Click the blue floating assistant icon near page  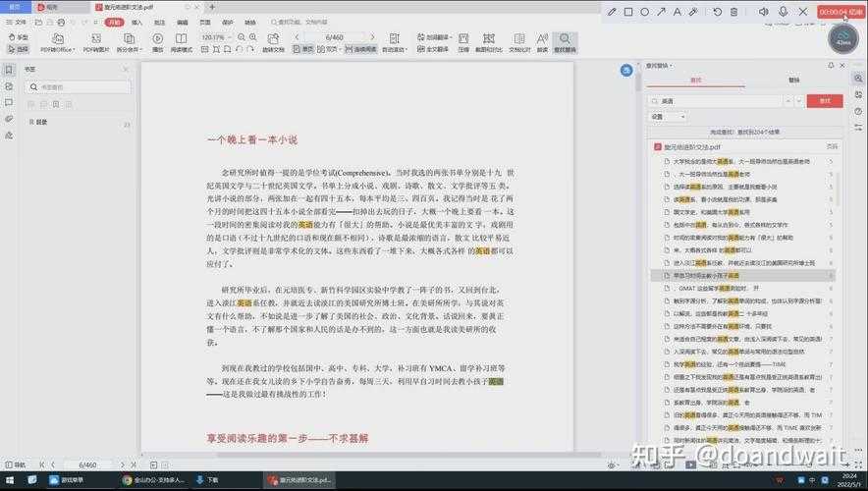(x=626, y=71)
